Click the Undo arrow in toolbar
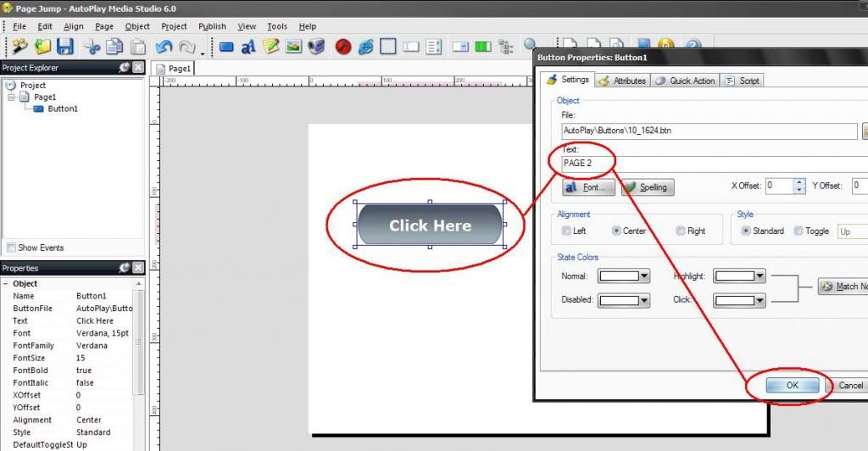The width and height of the screenshot is (868, 451). point(164,47)
